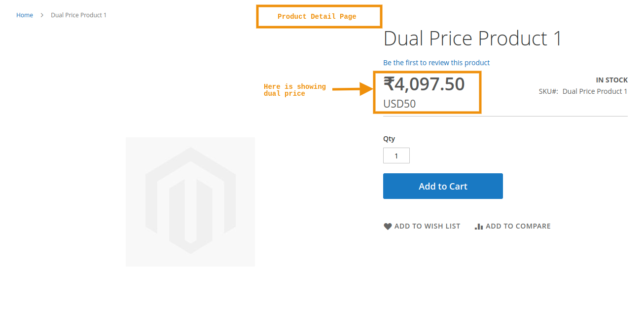The width and height of the screenshot is (644, 311).
Task: Click the IN STOCK status label
Action: pyautogui.click(x=611, y=79)
